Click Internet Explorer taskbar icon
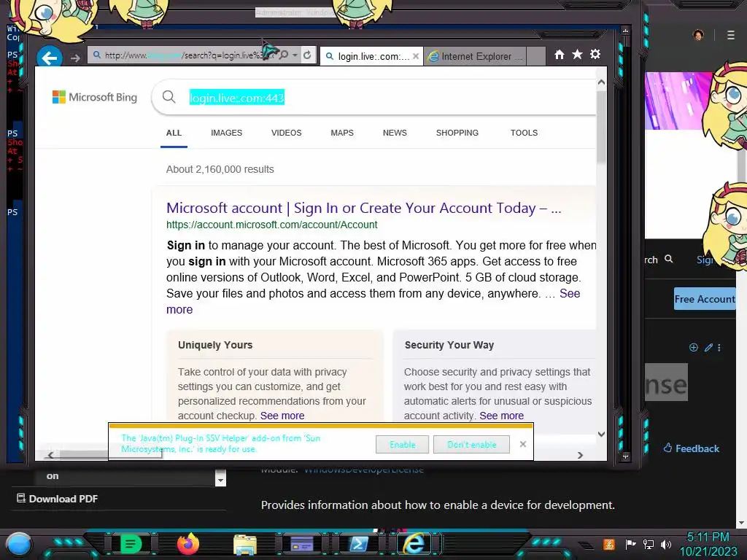This screenshot has height=560, width=747. [x=414, y=543]
